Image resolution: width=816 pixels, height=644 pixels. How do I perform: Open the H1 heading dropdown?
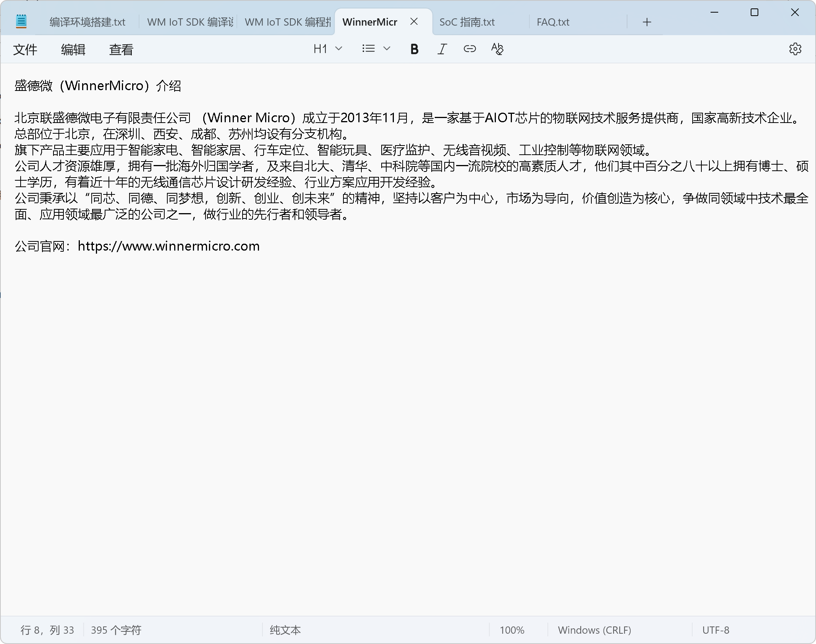point(327,49)
